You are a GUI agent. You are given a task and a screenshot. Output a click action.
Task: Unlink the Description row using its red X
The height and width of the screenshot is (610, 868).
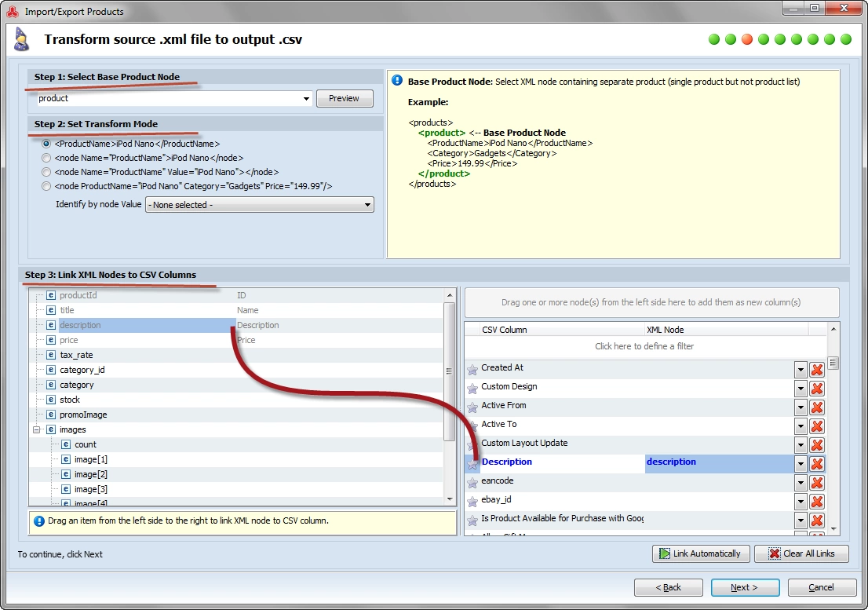click(x=816, y=464)
